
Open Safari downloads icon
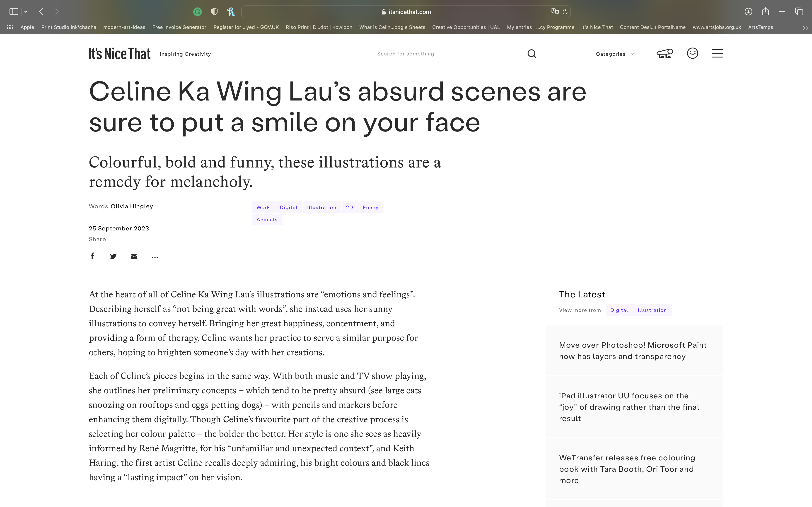pos(748,12)
